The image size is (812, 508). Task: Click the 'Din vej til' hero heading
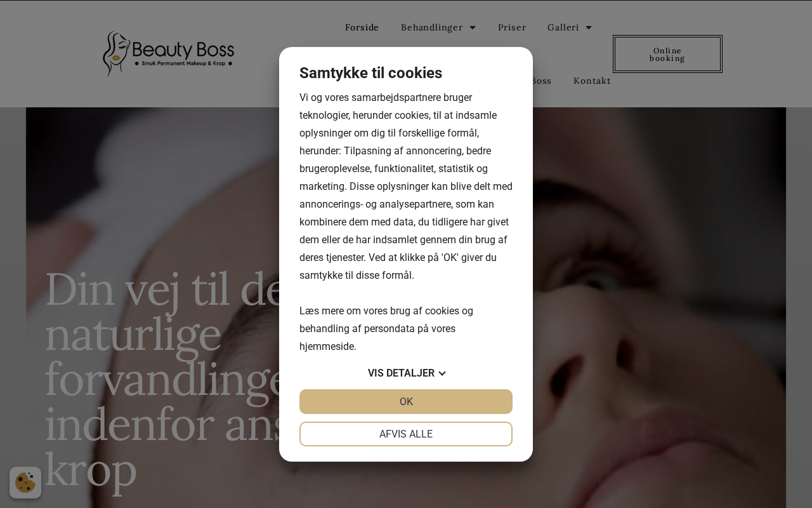click(x=162, y=379)
